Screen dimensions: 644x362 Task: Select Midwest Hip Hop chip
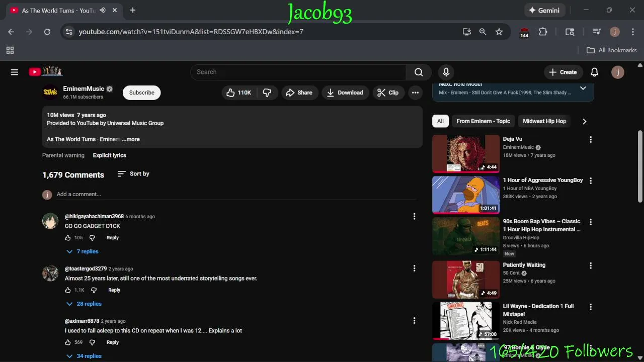pos(544,121)
